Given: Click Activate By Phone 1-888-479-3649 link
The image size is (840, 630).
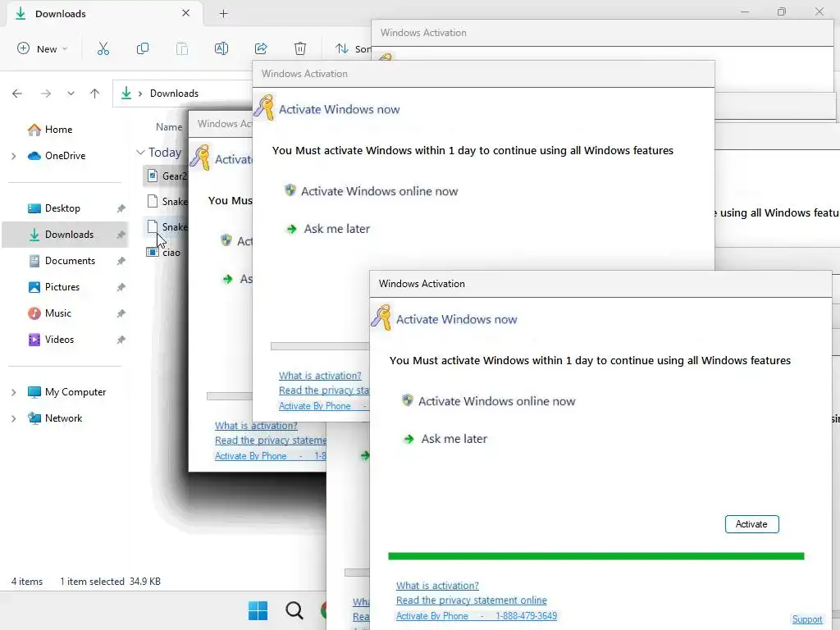Looking at the screenshot, I should 477,616.
